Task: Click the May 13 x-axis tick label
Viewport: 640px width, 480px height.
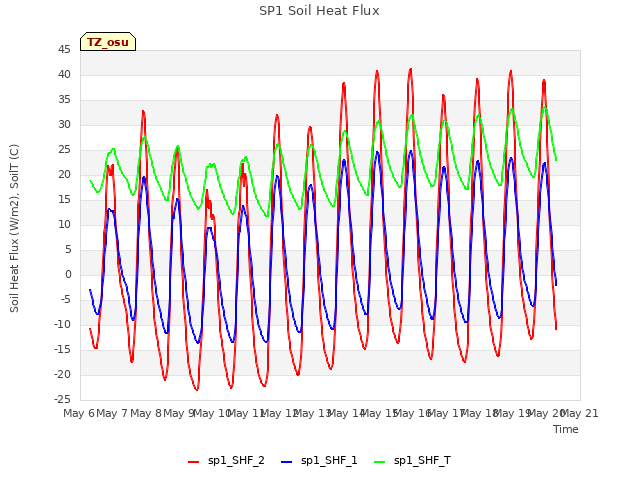Action: coord(313,413)
